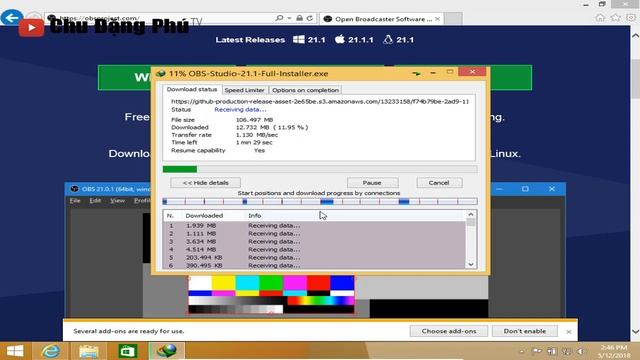Click connections list scroll up arrow
This screenshot has height=360, width=640.
click(x=471, y=215)
